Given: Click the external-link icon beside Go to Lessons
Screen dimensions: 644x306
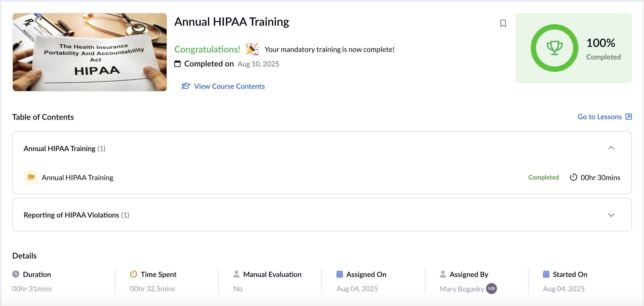Looking at the screenshot, I should (x=628, y=116).
